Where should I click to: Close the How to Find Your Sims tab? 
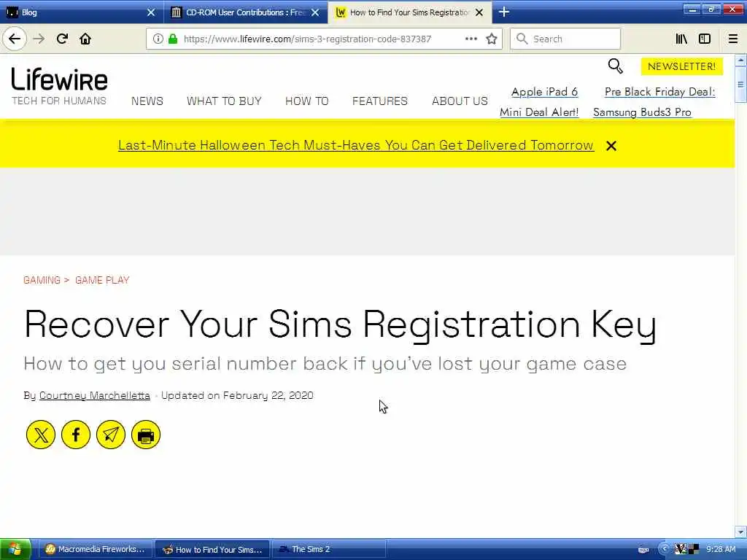coord(479,12)
